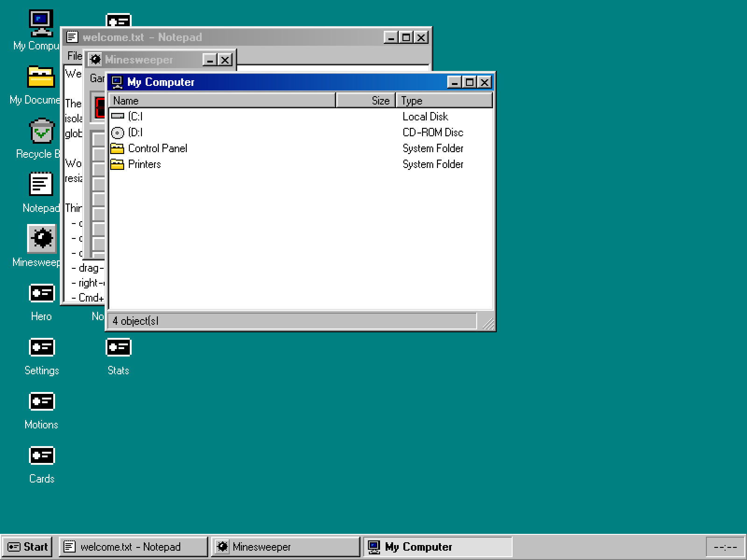Switch to Minesweeper taskbar button
Viewport: 747px width, 560px height.
tap(286, 547)
